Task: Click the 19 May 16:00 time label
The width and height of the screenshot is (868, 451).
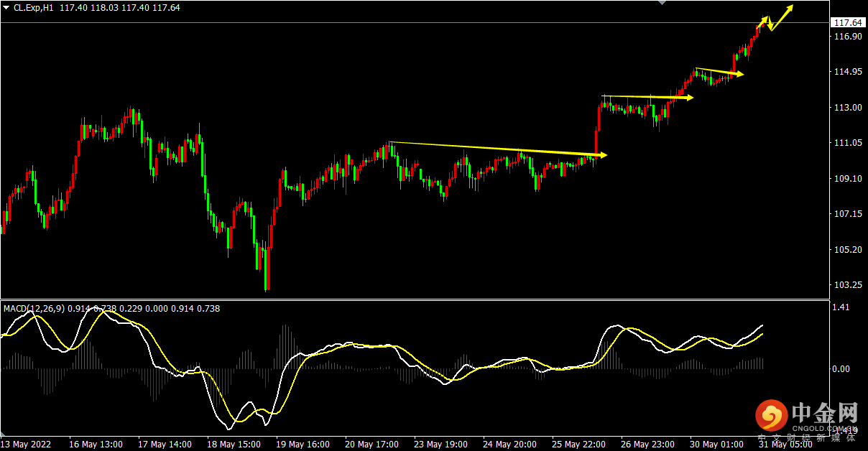Action: [x=302, y=444]
